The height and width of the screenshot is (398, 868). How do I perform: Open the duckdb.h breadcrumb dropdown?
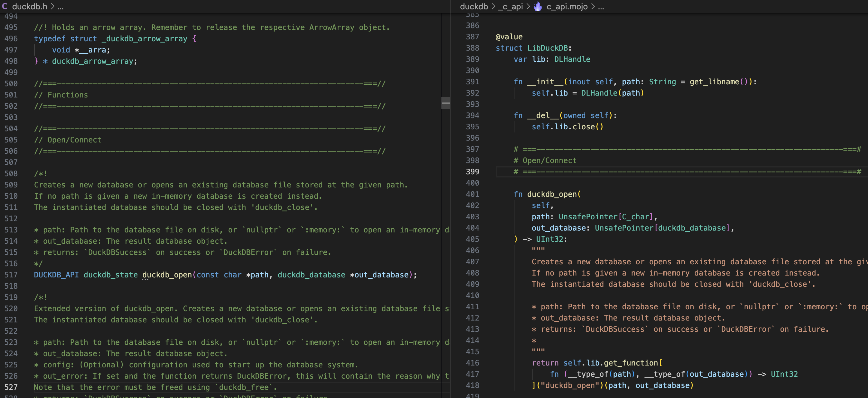point(30,6)
